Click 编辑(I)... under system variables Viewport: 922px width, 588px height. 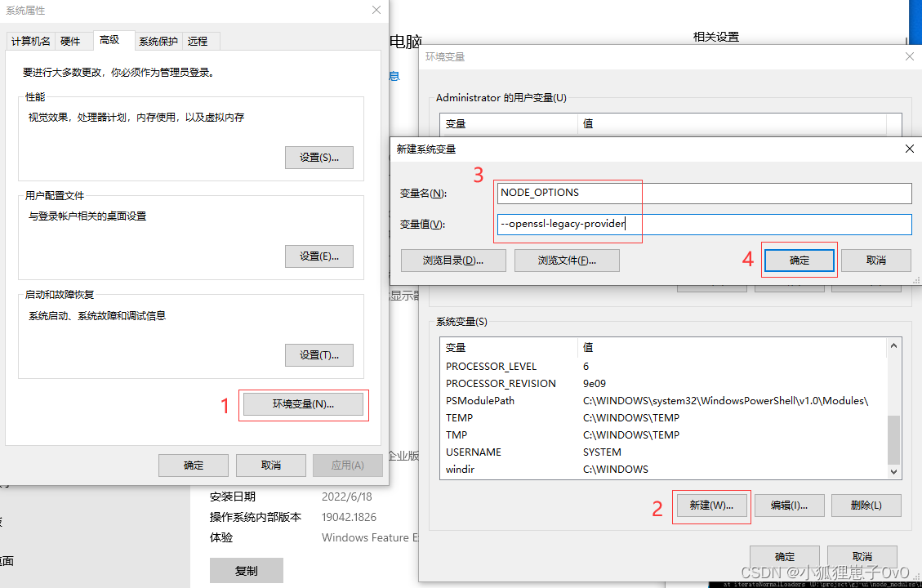tap(789, 506)
